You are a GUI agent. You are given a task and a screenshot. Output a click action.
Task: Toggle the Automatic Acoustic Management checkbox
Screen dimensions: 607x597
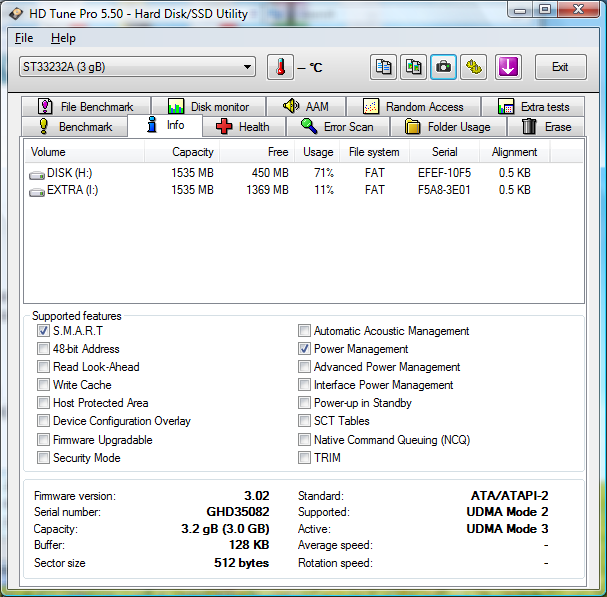coord(304,331)
